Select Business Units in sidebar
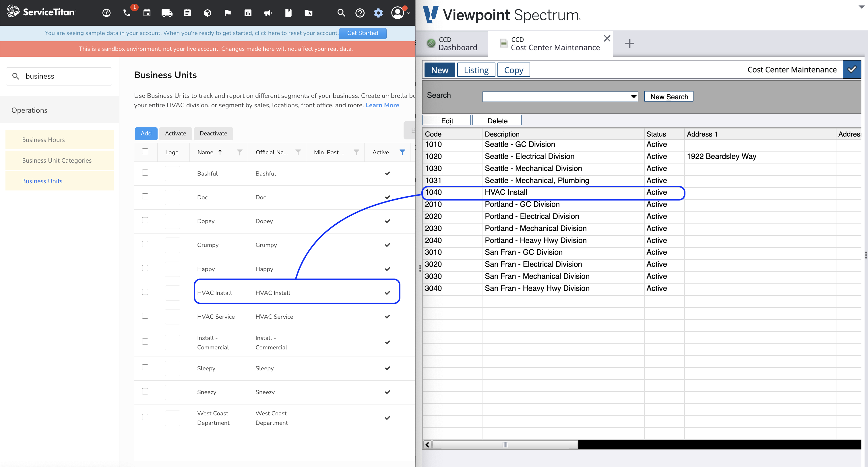This screenshot has height=467, width=868. coord(60,181)
